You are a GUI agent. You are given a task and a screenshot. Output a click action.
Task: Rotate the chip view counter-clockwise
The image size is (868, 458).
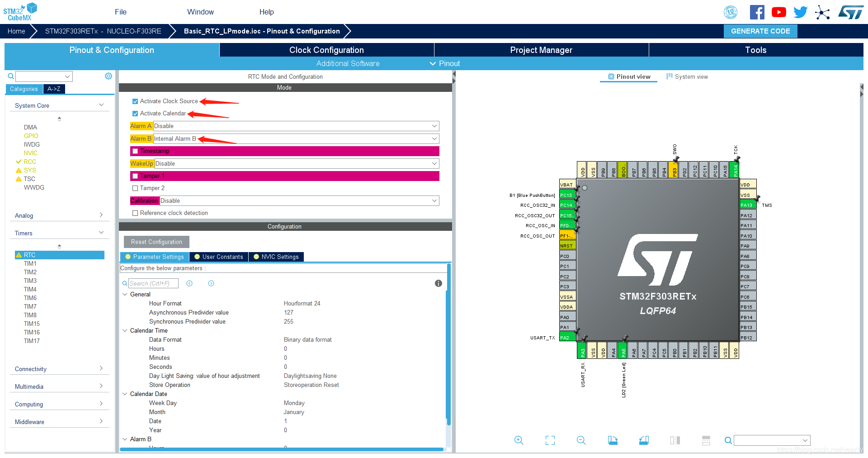pyautogui.click(x=644, y=440)
